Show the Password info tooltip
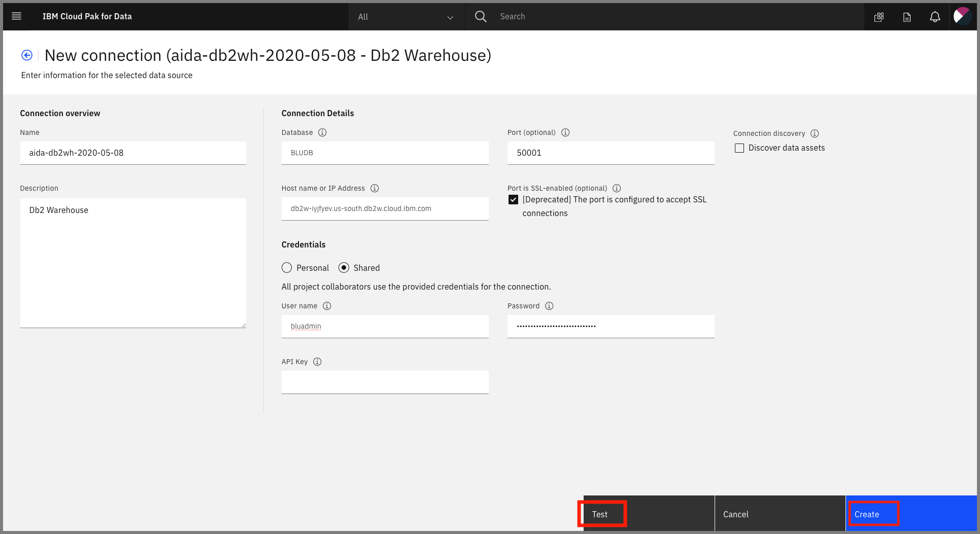The height and width of the screenshot is (534, 980). click(x=549, y=306)
